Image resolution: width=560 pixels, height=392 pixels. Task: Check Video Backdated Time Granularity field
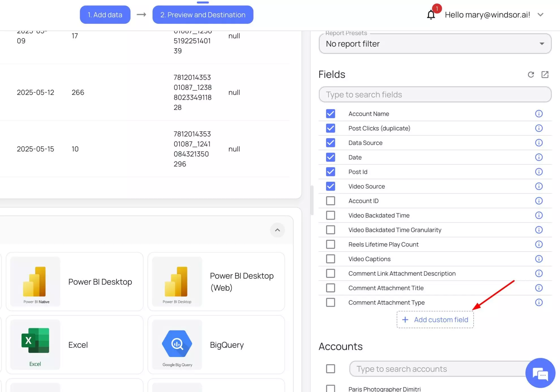tap(330, 230)
